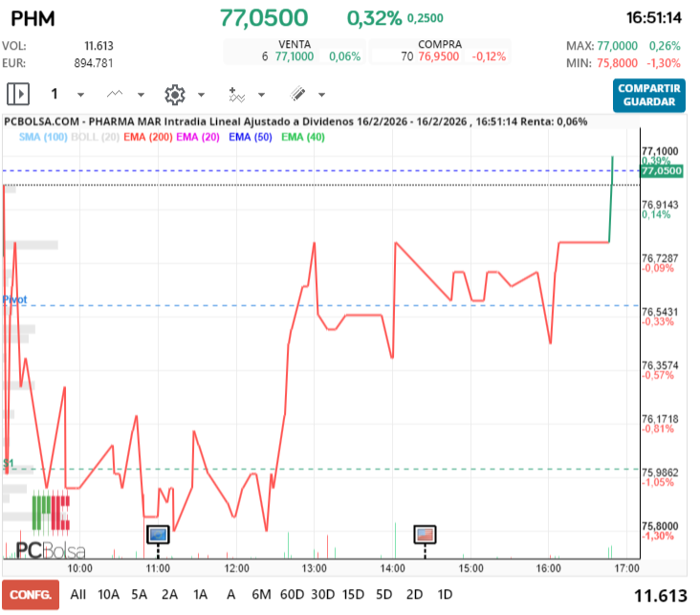
Task: Toggle the side panel icon
Action: (18, 95)
